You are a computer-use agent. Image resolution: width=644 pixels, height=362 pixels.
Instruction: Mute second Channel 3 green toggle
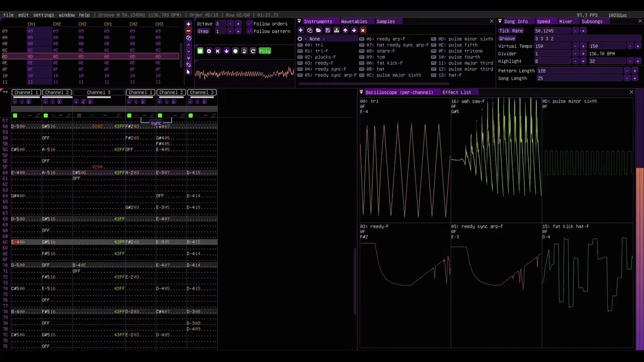pyautogui.click(x=191, y=116)
